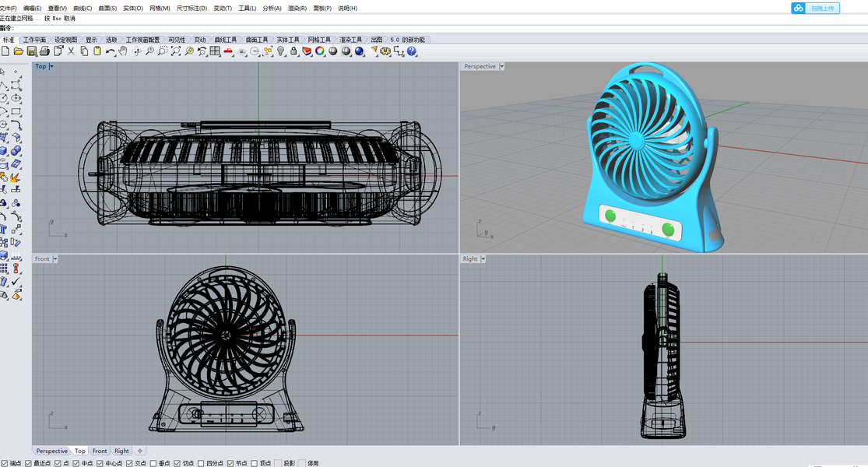Switch to the 渲染工具 toolbar tab
Viewport: 868px width, 467px height.
[x=350, y=40]
